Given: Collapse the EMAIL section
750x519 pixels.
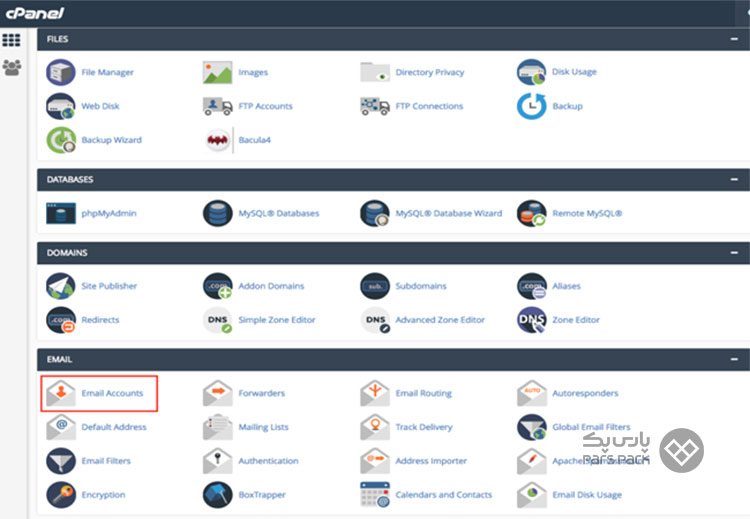Looking at the screenshot, I should [x=734, y=359].
